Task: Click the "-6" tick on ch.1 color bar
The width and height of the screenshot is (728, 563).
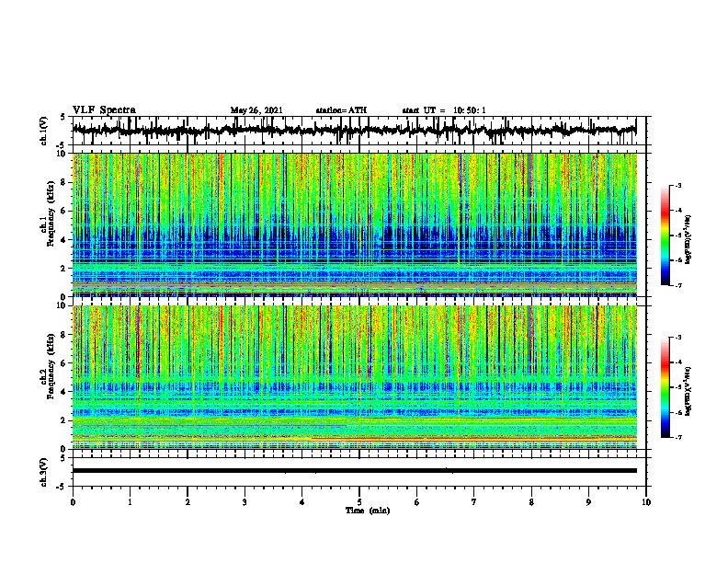Action: tap(678, 260)
